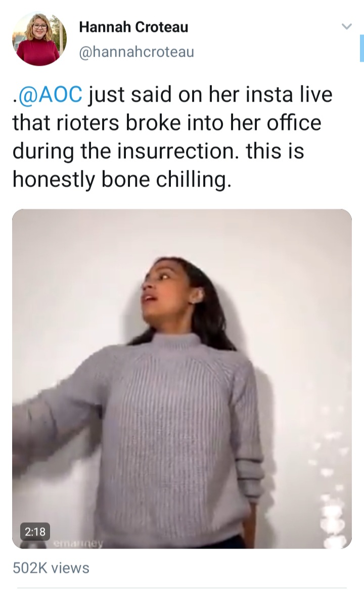Screen dimensions: 364x590
Task: Tap the divider line below views
Action: tap(182, 588)
